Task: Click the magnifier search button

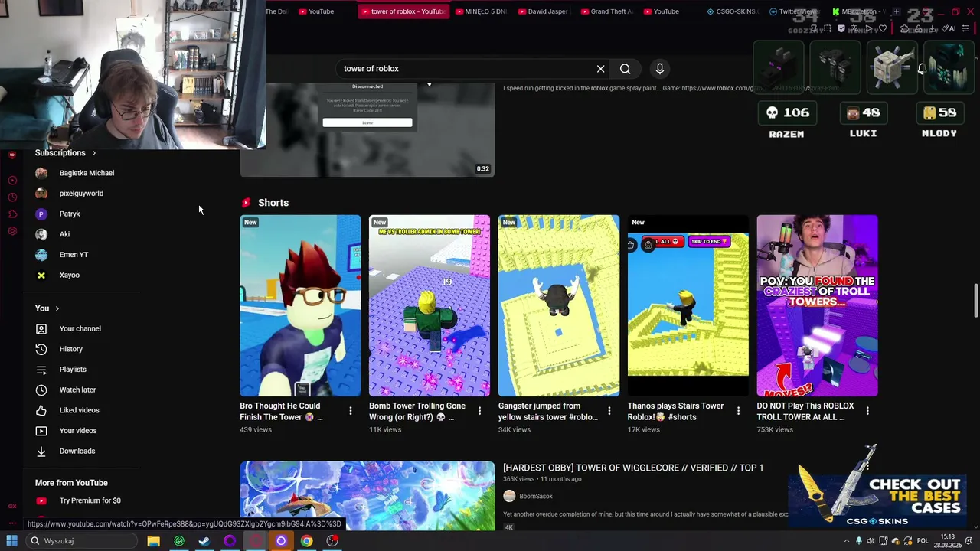Action: [626, 69]
